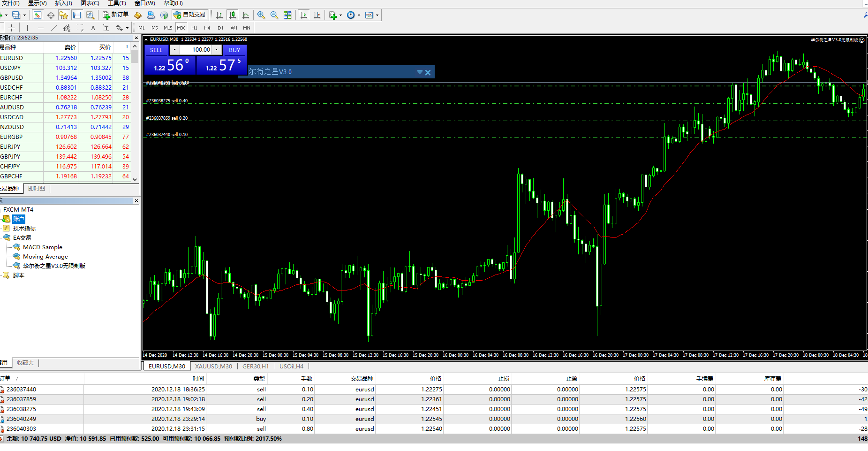
Task: Open the 图表(C) menu
Action: pos(90,3)
